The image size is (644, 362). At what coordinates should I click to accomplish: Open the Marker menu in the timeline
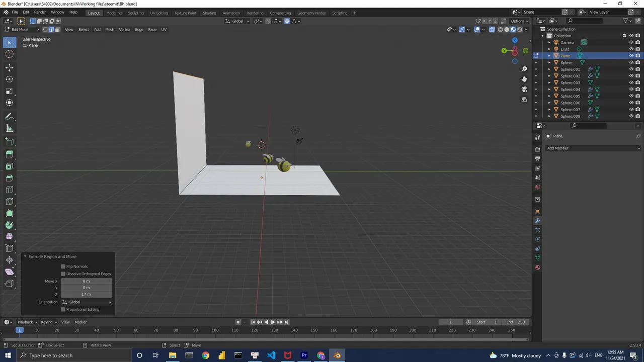tap(80, 322)
